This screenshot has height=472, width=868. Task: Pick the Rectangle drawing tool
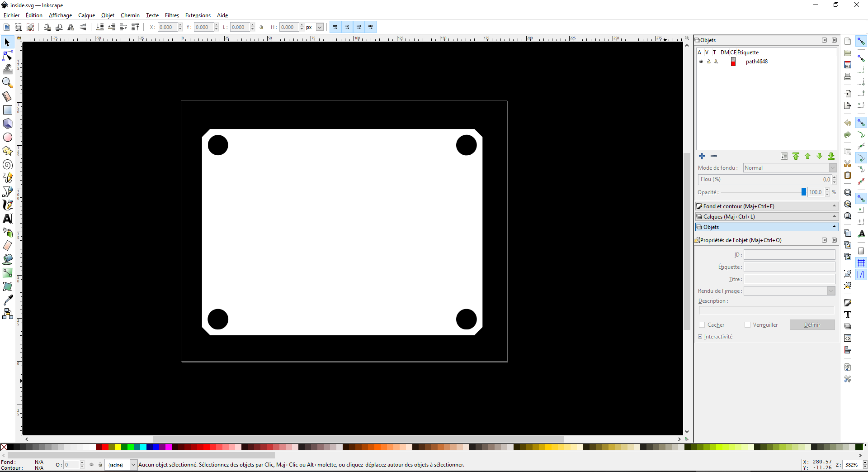point(8,110)
